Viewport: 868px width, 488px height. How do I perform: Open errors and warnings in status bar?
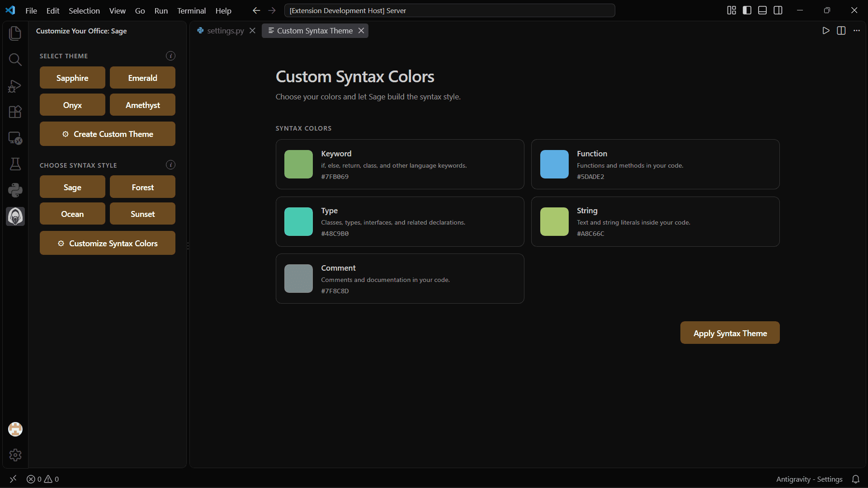click(x=42, y=479)
